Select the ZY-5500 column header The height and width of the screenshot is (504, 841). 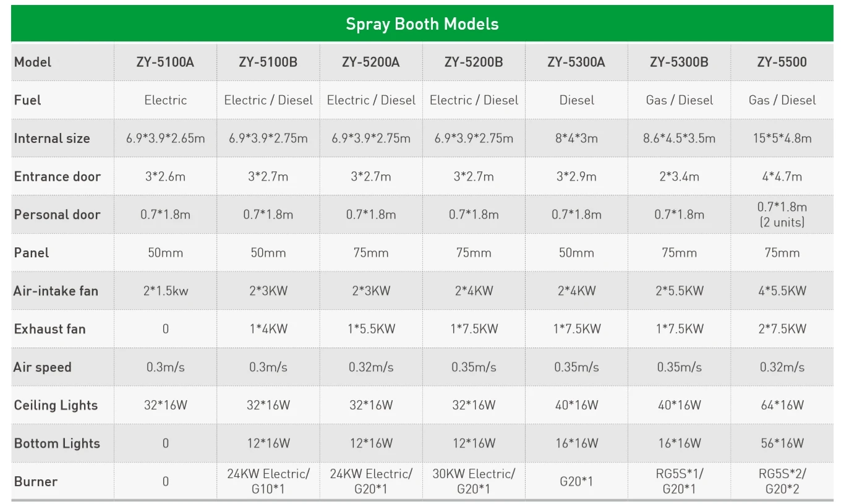pyautogui.click(x=782, y=62)
